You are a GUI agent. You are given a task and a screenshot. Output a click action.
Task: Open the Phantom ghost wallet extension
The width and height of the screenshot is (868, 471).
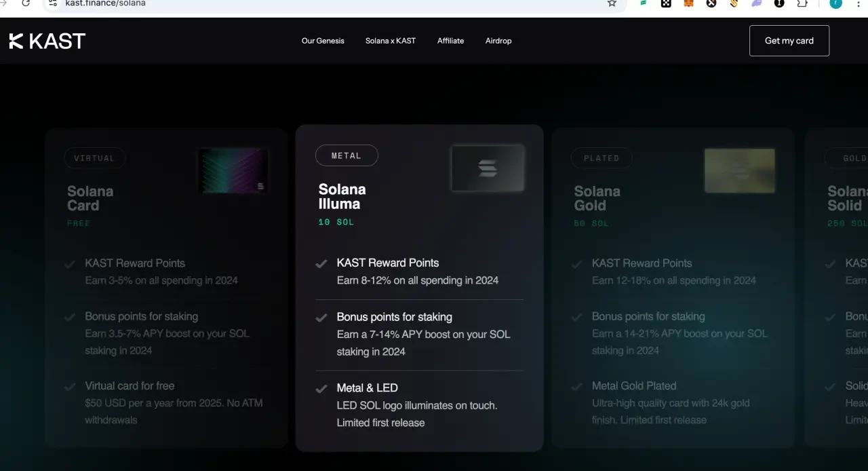756,3
